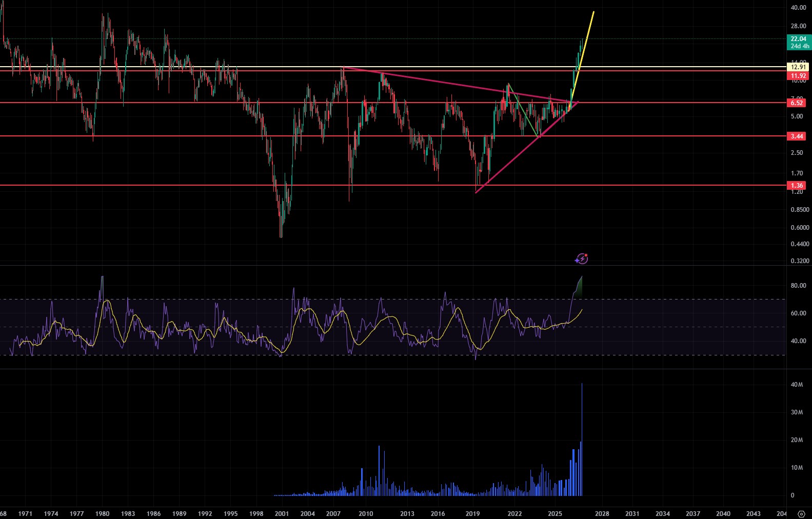The image size is (812, 519).
Task: Select the red 1.36 support line label
Action: point(797,186)
